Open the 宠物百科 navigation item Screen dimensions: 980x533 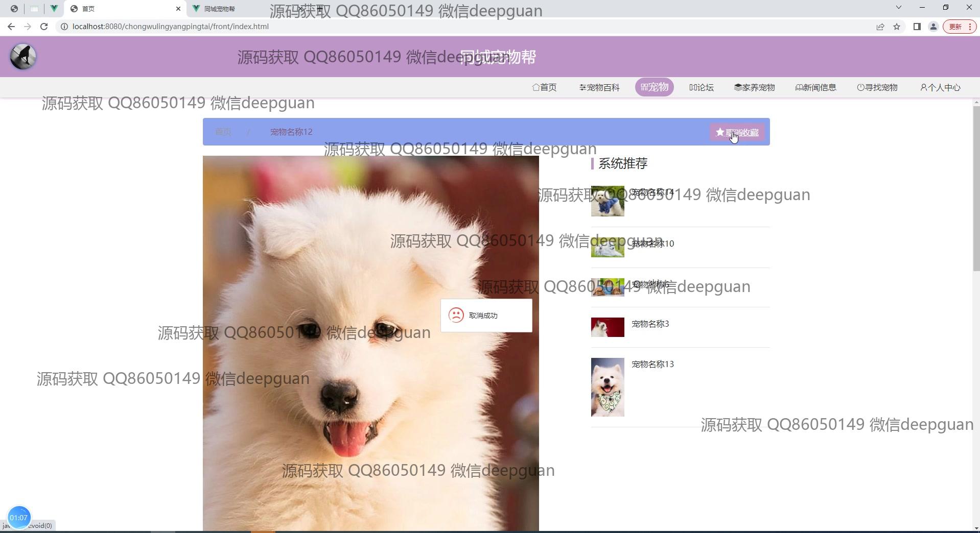599,87
